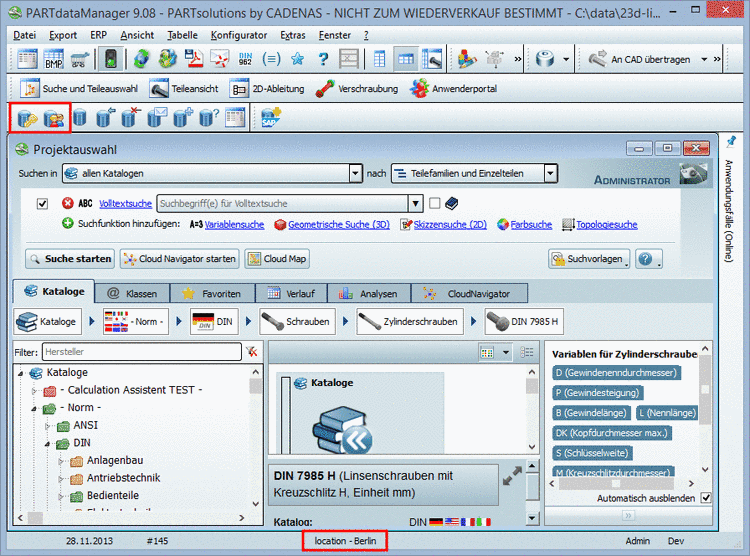The height and width of the screenshot is (556, 750).
Task: Open the Anwenderportal
Action: (453, 89)
